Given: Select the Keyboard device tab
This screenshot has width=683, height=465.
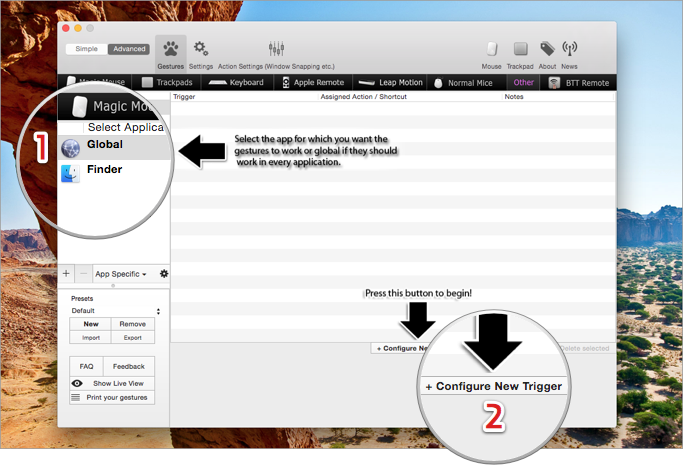Looking at the screenshot, I should point(237,82).
